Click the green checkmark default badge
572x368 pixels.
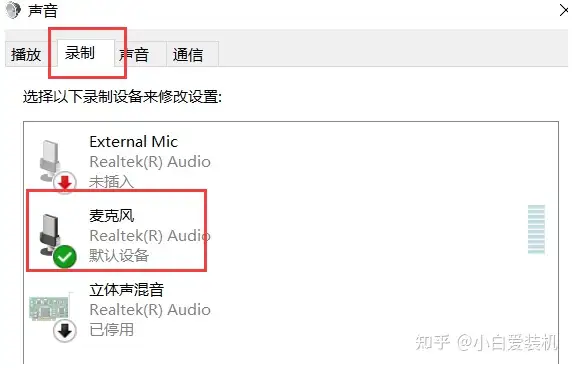coord(65,257)
